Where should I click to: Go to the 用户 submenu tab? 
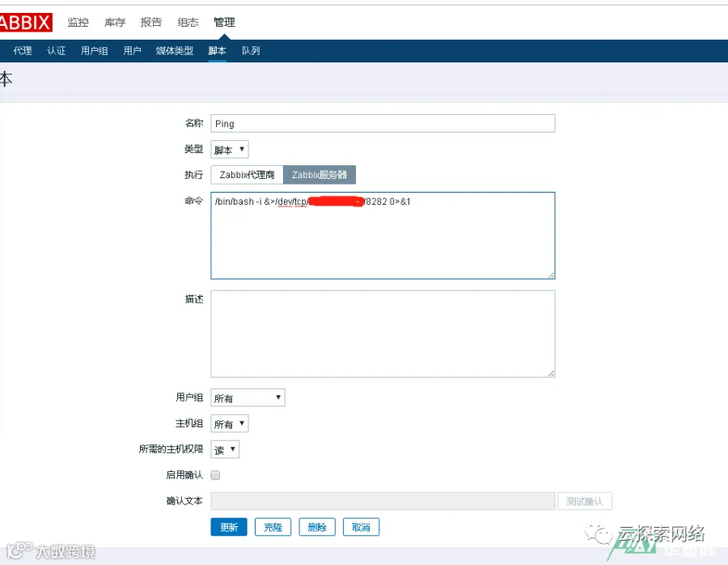[x=133, y=51]
